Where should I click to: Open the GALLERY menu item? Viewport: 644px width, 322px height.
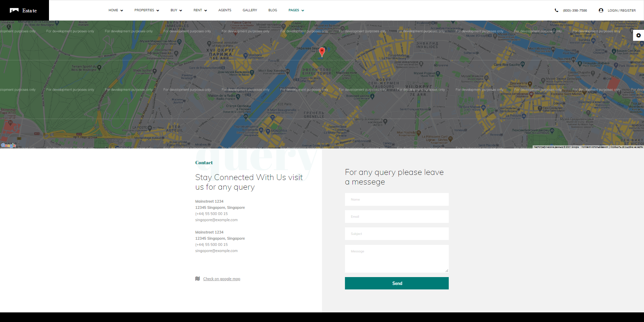click(x=250, y=10)
